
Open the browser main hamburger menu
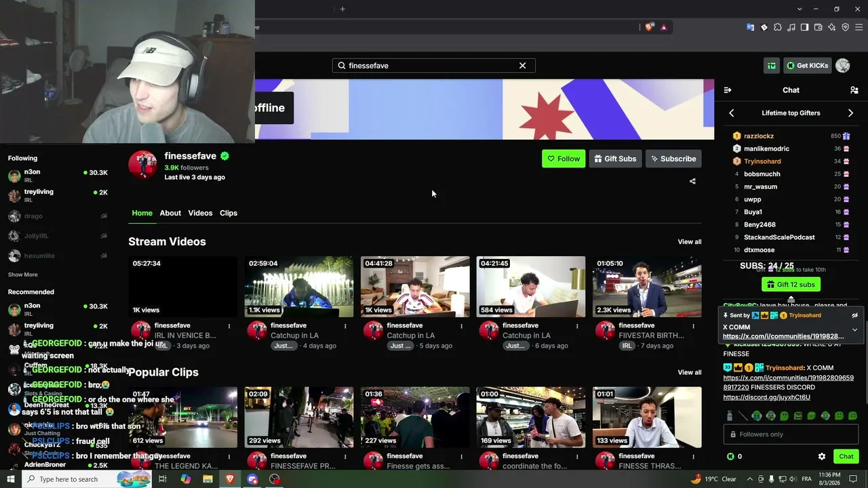coord(859,27)
